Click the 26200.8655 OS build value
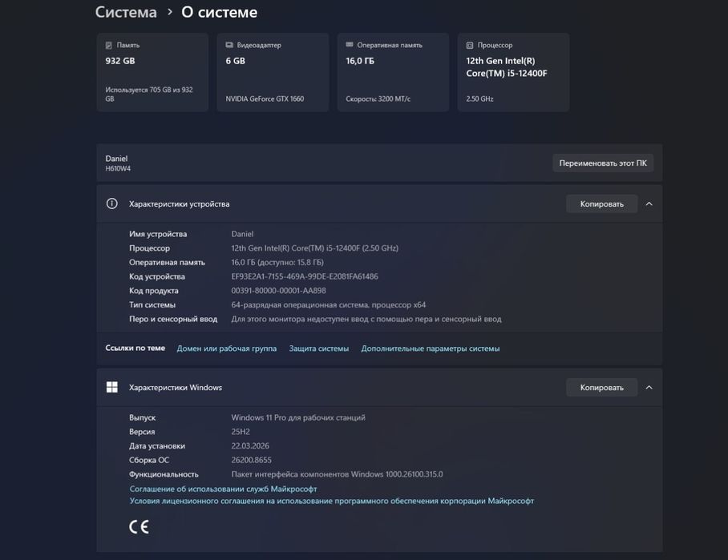The height and width of the screenshot is (560, 728). (251, 460)
